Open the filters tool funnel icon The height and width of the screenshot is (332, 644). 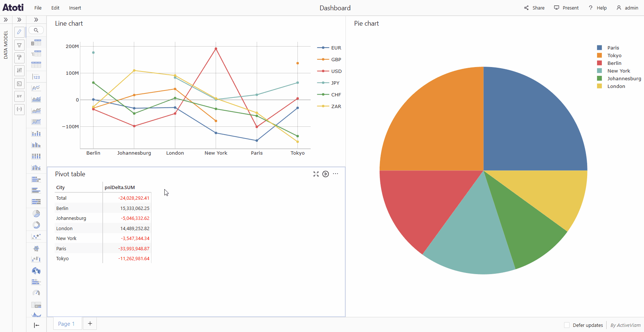(19, 45)
